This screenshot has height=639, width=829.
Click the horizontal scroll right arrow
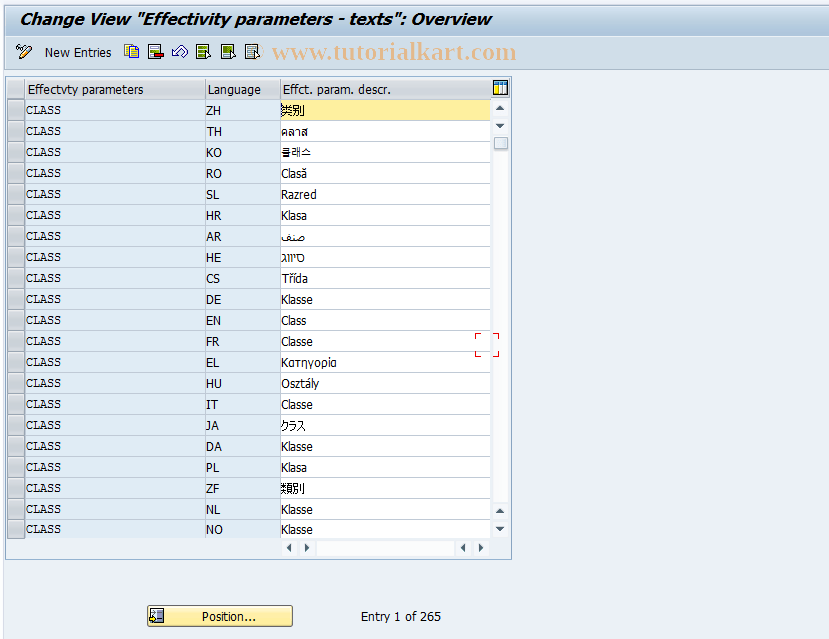(x=479, y=548)
